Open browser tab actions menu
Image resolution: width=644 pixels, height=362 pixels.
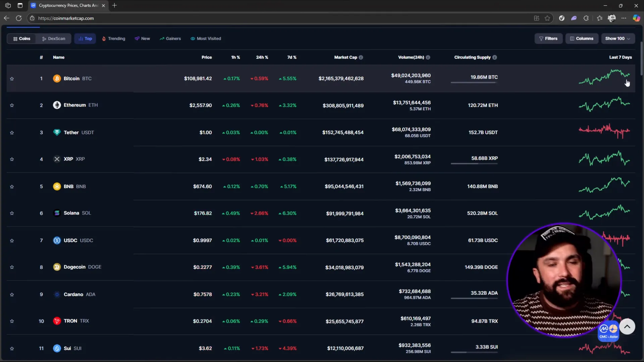[x=20, y=5]
